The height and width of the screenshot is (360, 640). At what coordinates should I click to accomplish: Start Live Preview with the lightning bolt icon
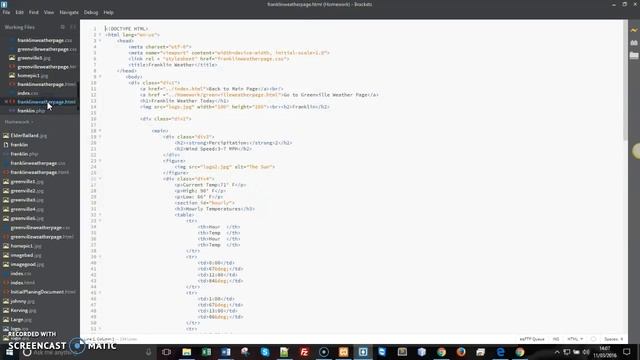pyautogui.click(x=634, y=30)
